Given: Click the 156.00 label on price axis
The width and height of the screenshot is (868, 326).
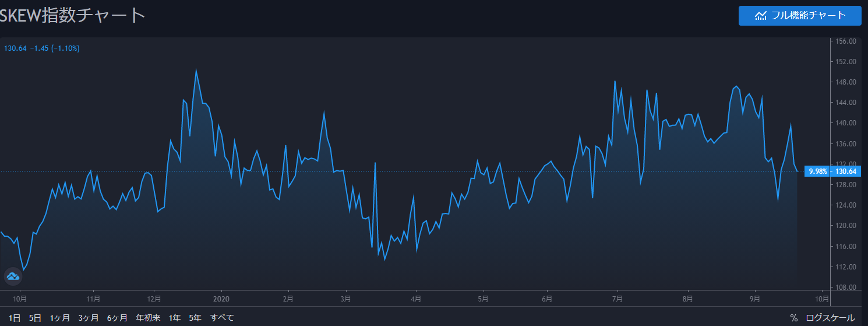Looking at the screenshot, I should [845, 41].
